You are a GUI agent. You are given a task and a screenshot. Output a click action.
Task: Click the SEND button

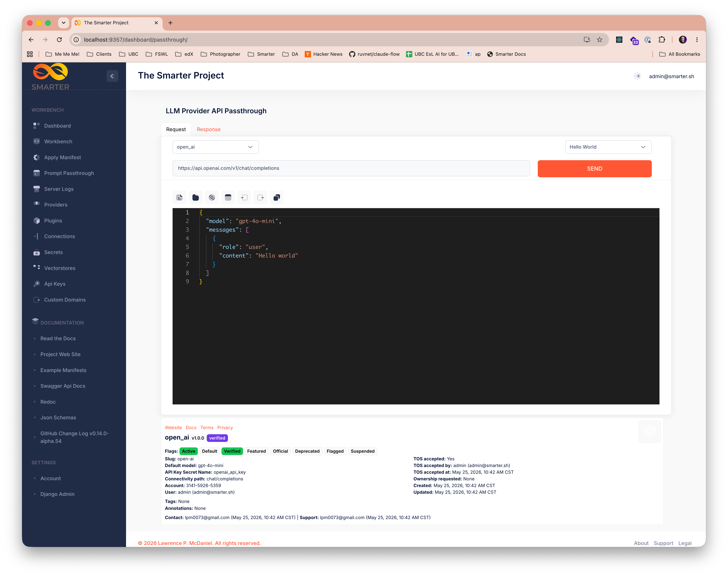tap(594, 169)
